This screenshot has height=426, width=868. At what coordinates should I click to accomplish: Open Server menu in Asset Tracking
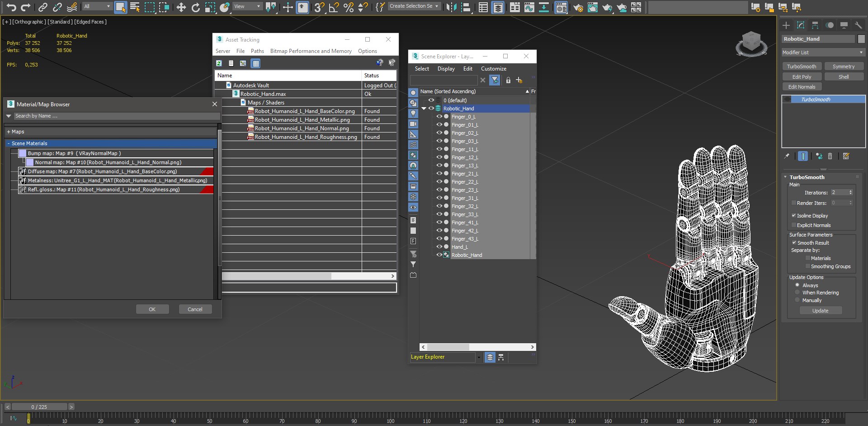[223, 51]
